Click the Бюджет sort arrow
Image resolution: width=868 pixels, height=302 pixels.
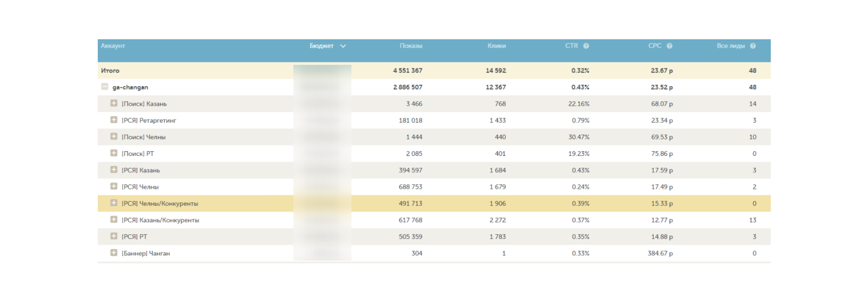tap(343, 46)
